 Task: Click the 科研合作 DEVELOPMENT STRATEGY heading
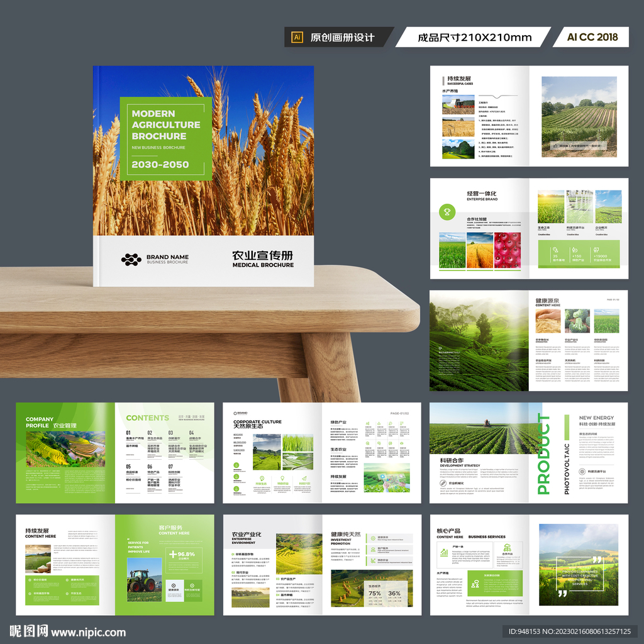[x=460, y=462]
